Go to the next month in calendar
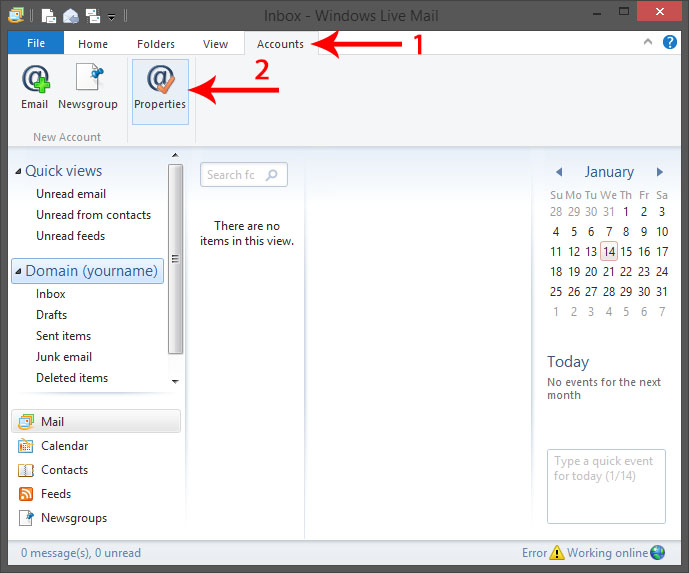689x573 pixels. point(660,172)
